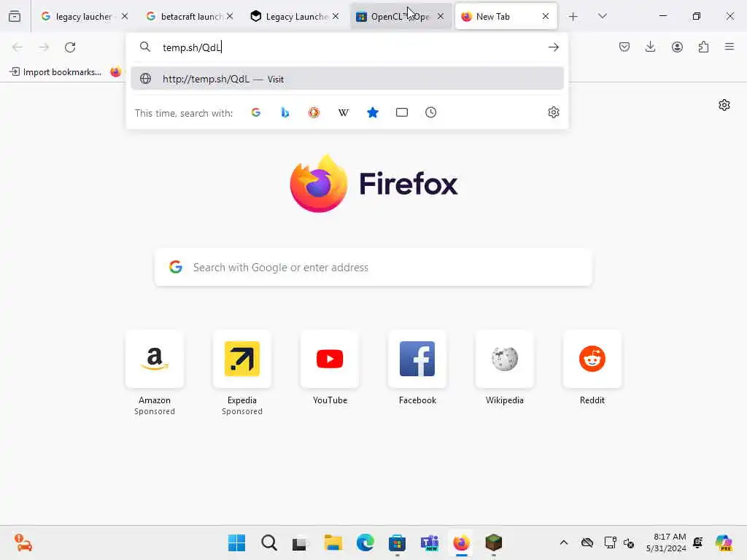The height and width of the screenshot is (560, 747).
Task: Open Task View on taskbar
Action: 299,542
